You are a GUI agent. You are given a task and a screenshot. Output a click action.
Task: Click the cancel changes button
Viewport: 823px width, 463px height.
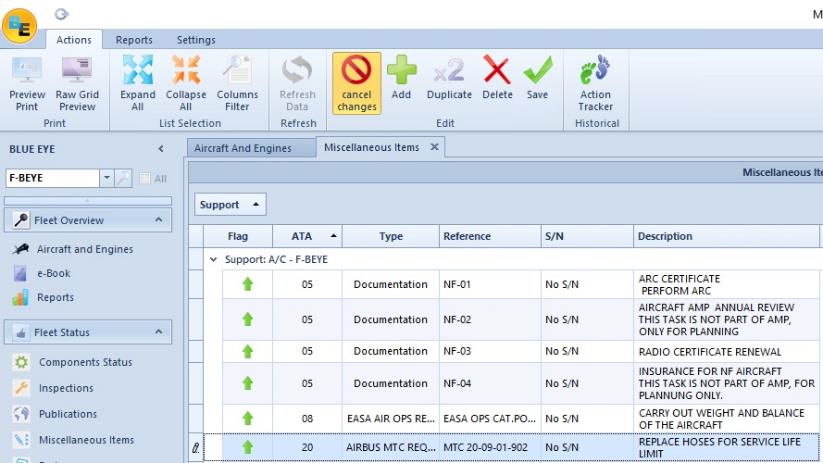pyautogui.click(x=356, y=83)
